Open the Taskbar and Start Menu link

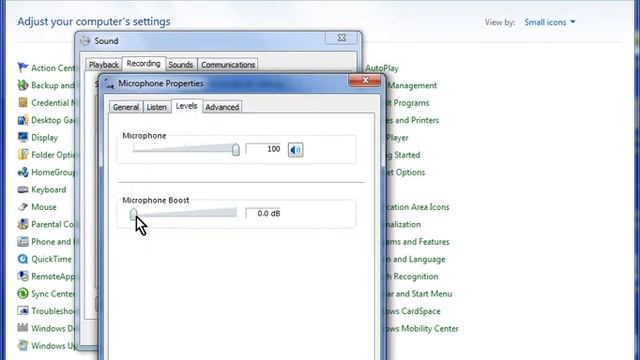point(419,294)
